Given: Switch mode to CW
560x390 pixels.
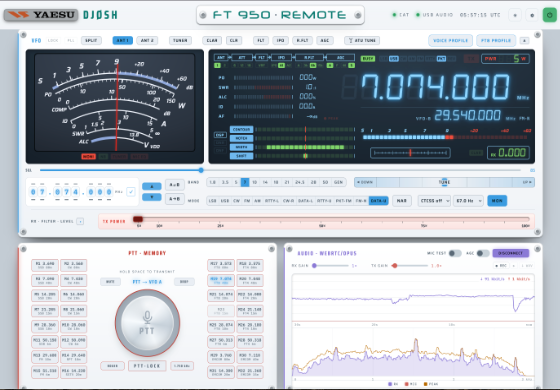Looking at the screenshot, I should (x=236, y=201).
